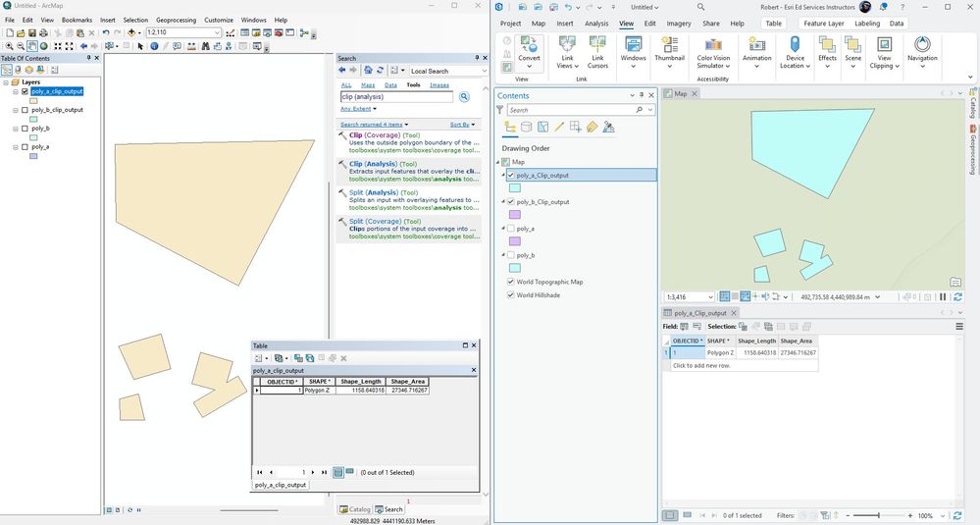Click List By Data Source icon in Pro Contents

point(526,127)
